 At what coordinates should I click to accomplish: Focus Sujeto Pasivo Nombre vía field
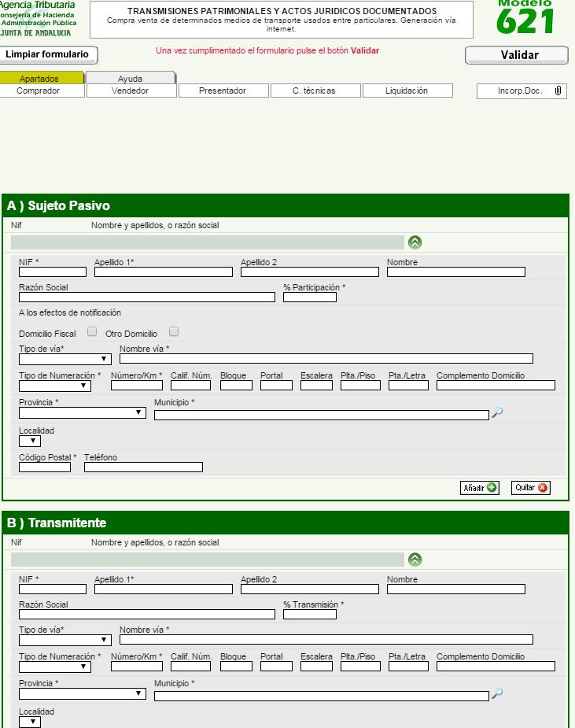326,358
